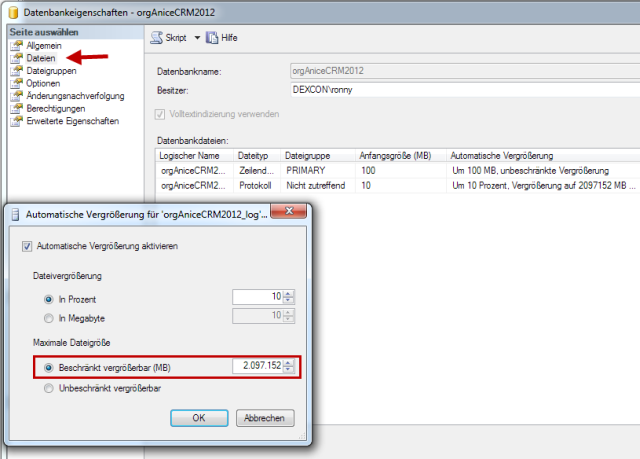The height and width of the screenshot is (459, 640).
Task: Click the In Prozent value field
Action: 258,297
